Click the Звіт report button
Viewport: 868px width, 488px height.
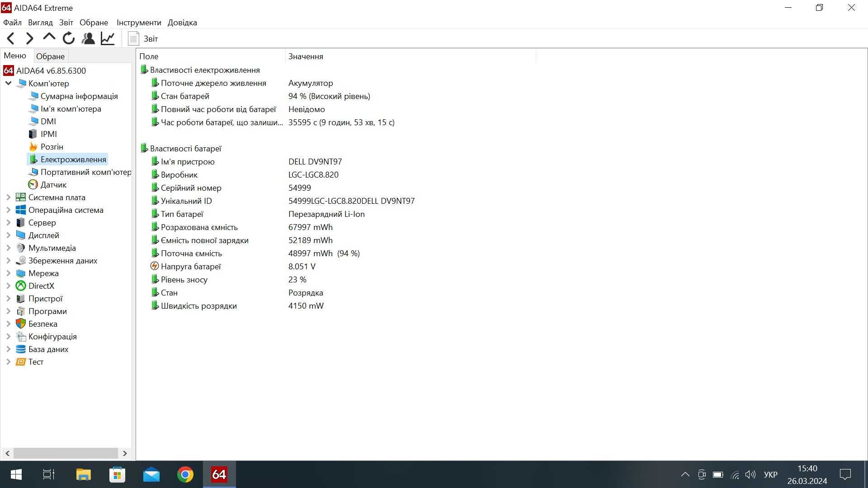pos(143,38)
